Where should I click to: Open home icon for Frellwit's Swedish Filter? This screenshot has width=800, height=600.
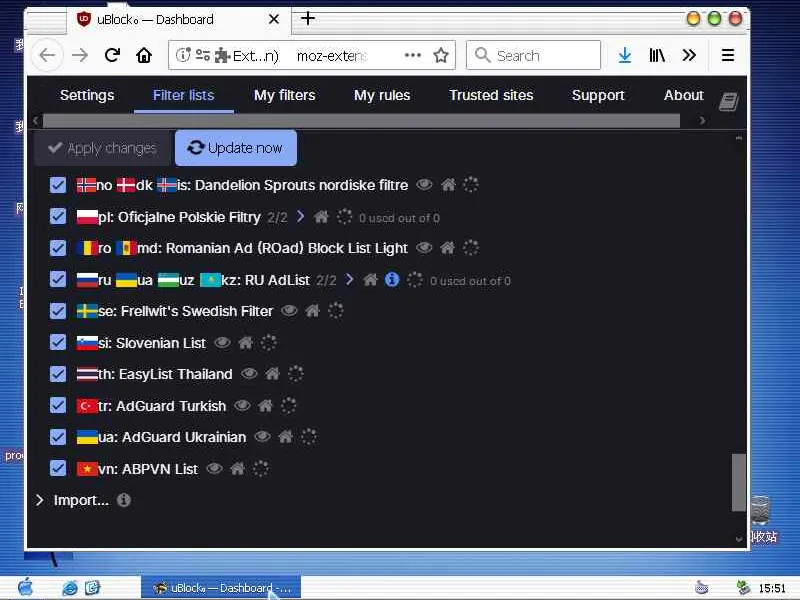click(312, 310)
